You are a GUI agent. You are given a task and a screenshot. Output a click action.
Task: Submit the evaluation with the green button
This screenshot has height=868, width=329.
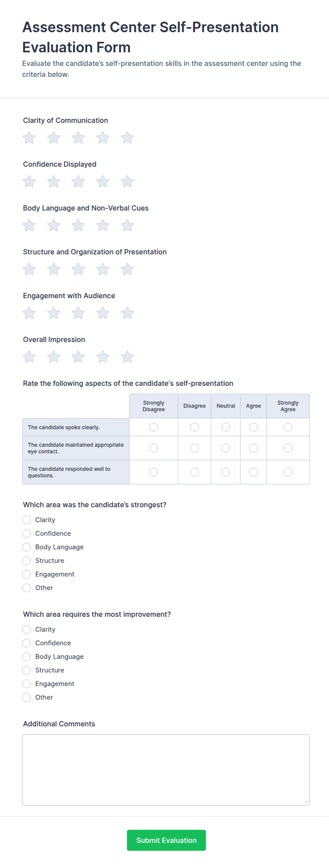click(x=166, y=840)
